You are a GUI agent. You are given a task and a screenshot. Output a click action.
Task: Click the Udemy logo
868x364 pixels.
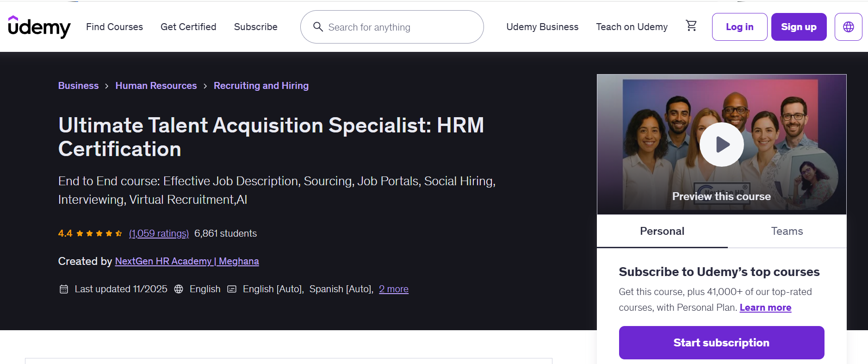pyautogui.click(x=39, y=27)
